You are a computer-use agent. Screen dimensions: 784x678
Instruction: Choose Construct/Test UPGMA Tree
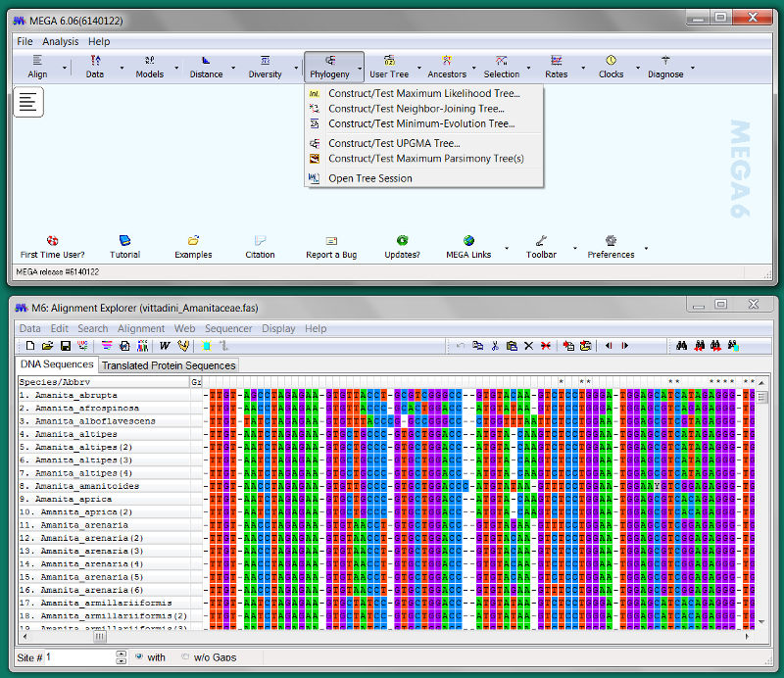(423, 143)
